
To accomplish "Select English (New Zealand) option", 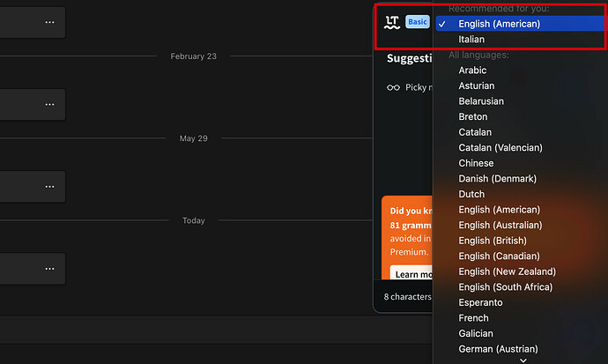I will pyautogui.click(x=507, y=271).
